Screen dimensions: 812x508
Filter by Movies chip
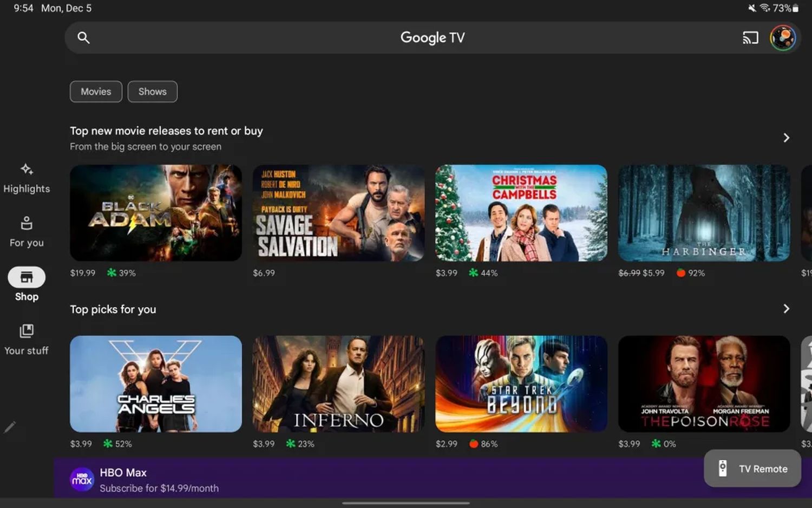pos(96,92)
